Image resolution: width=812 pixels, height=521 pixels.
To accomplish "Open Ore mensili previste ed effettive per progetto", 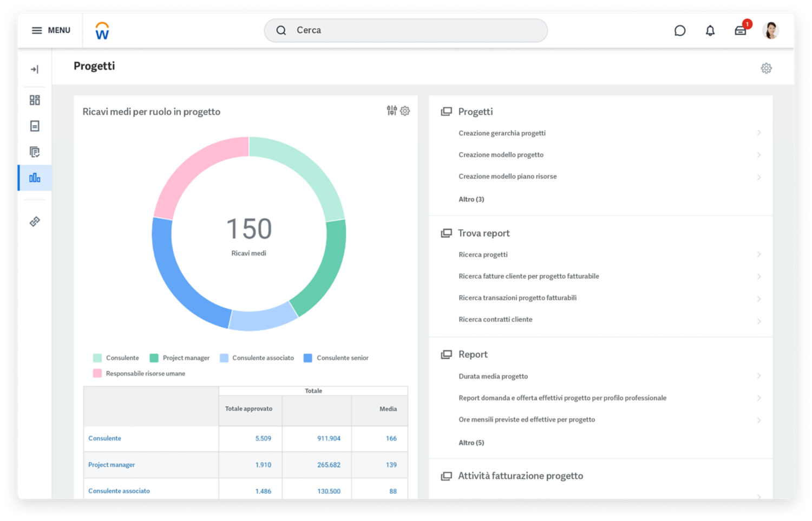I will tap(527, 420).
